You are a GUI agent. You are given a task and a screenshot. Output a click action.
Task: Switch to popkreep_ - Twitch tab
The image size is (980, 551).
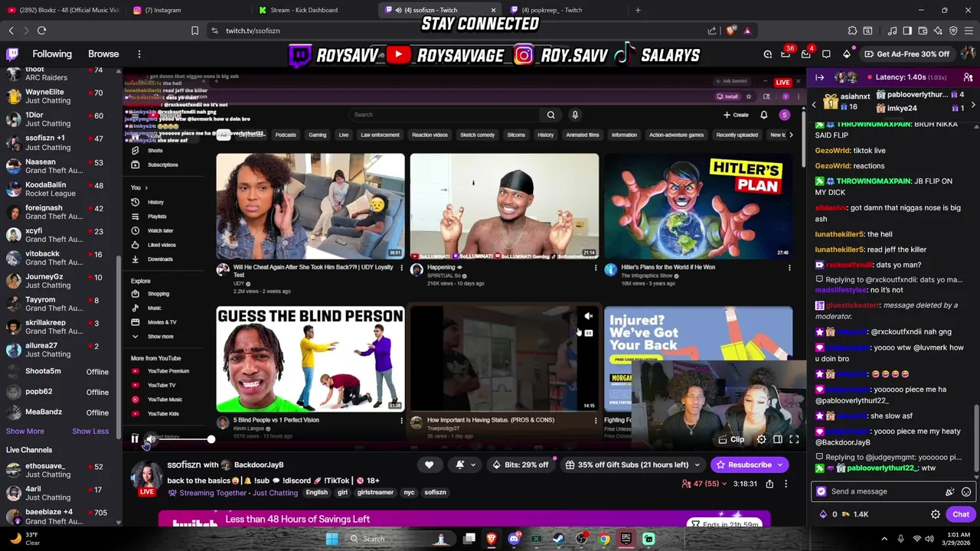[565, 10]
